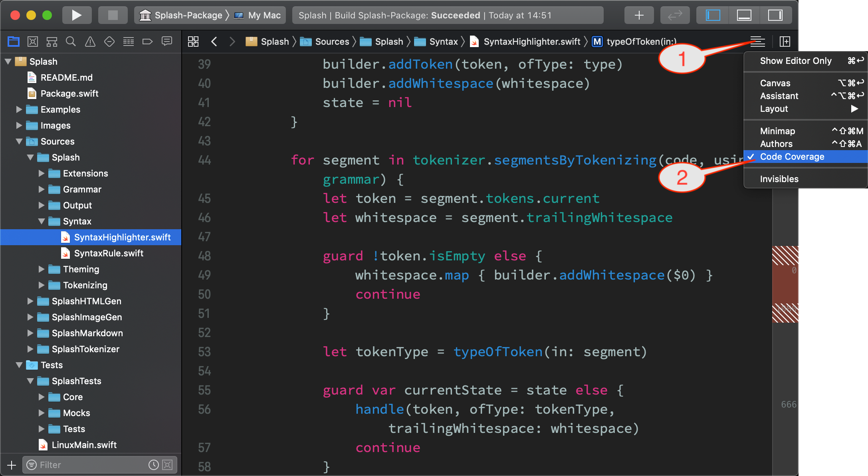The image size is (868, 476).
Task: Toggle the Debug area panel
Action: [744, 15]
